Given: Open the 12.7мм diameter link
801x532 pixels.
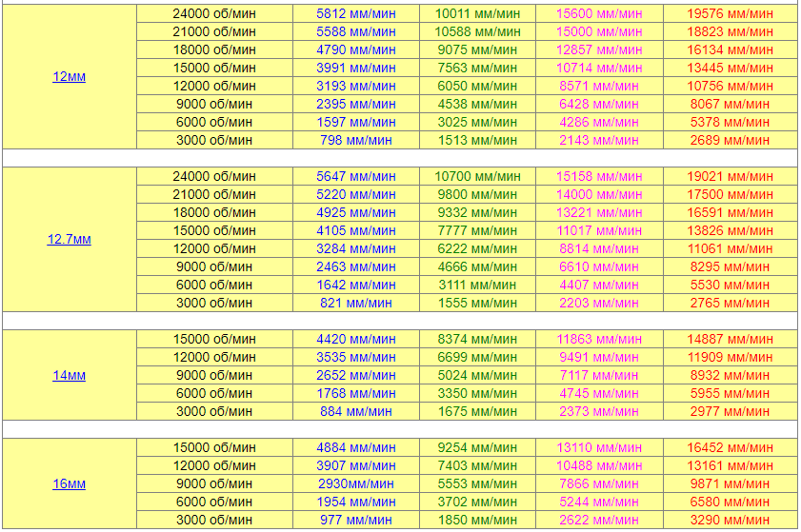Looking at the screenshot, I should [69, 239].
